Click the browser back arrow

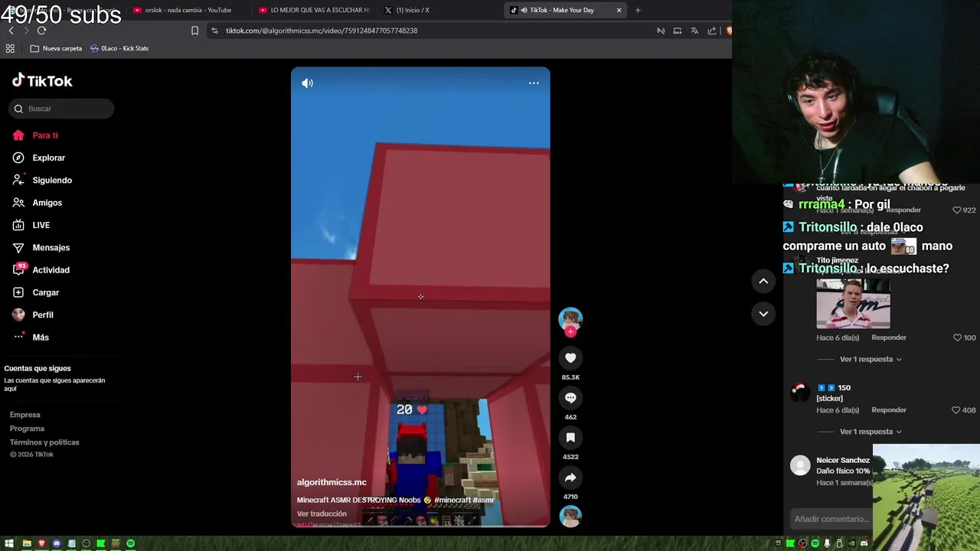[11, 31]
